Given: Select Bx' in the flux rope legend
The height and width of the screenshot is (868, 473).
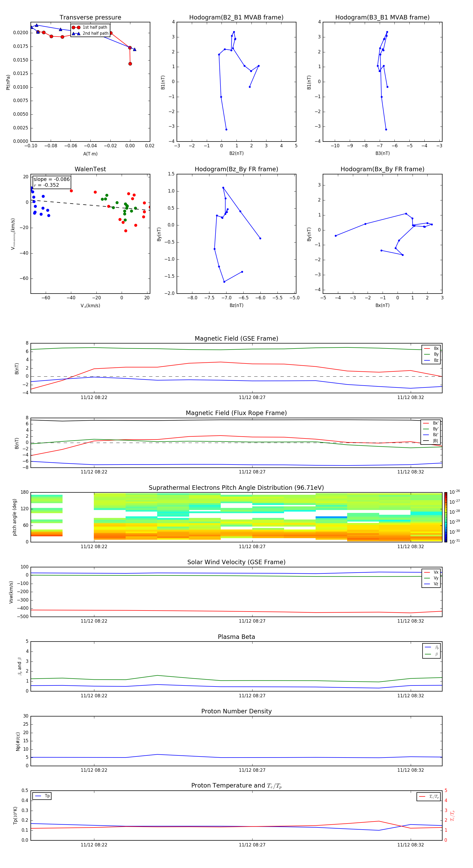Looking at the screenshot, I should (x=431, y=423).
